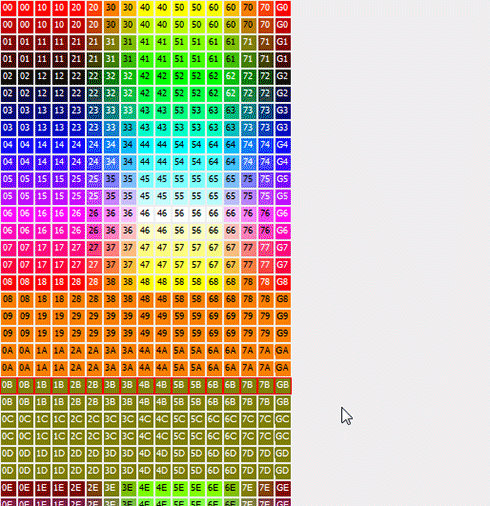This screenshot has width=490, height=506.
Task: Click the crimson G7 swatch directly above G8
Action: 282,265
